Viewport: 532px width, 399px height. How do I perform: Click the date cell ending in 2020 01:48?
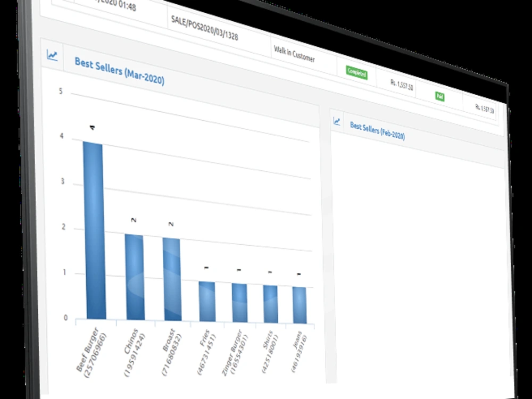[115, 5]
